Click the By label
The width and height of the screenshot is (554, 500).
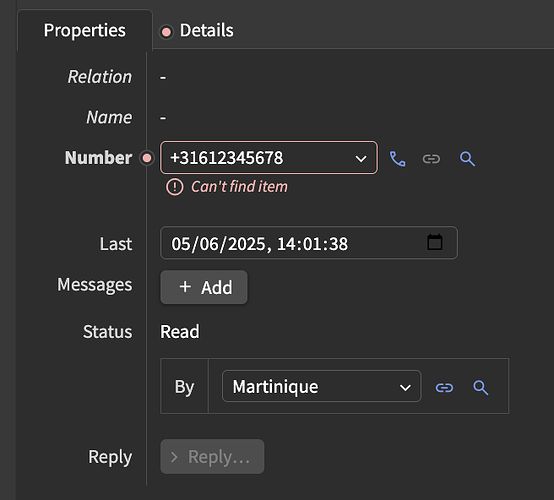point(184,387)
